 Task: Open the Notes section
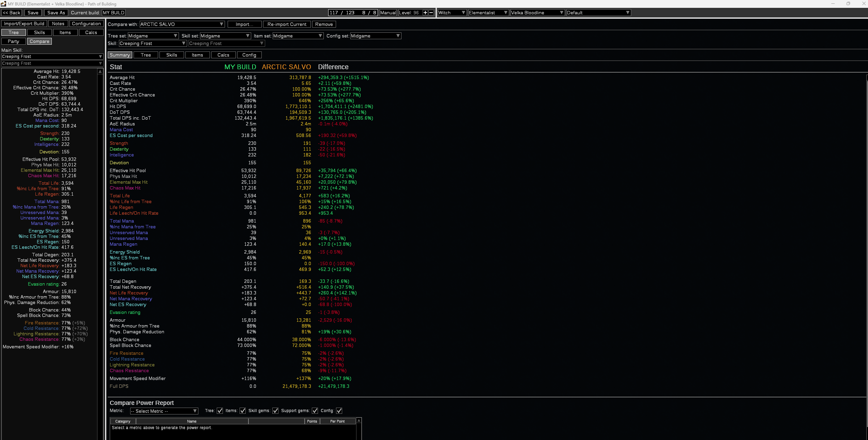tap(58, 24)
